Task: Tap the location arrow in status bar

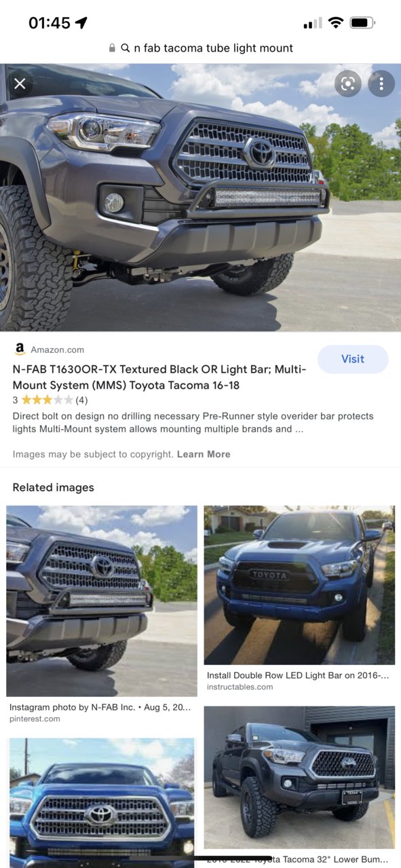Action: pyautogui.click(x=81, y=22)
